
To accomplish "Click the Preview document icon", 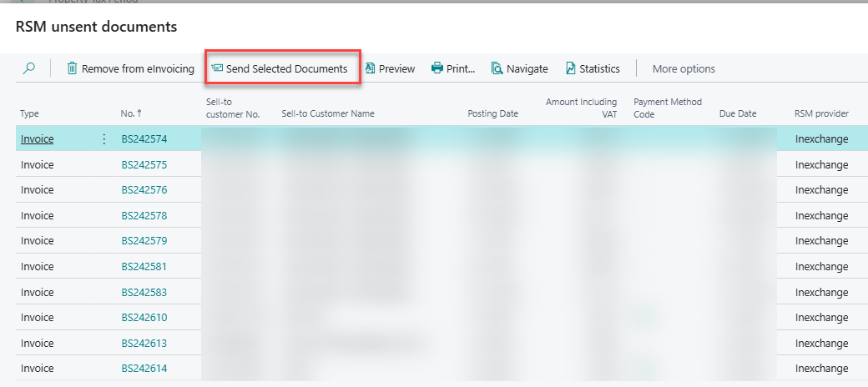I will point(371,68).
